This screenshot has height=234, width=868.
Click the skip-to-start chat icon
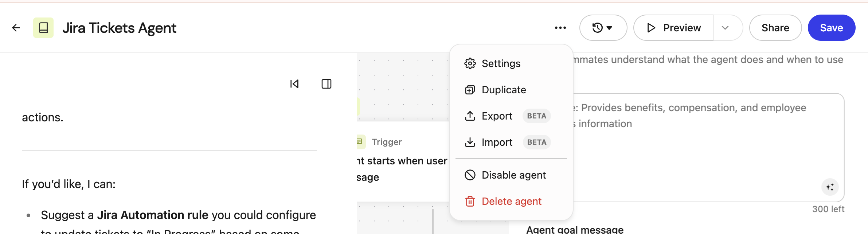[x=294, y=84]
